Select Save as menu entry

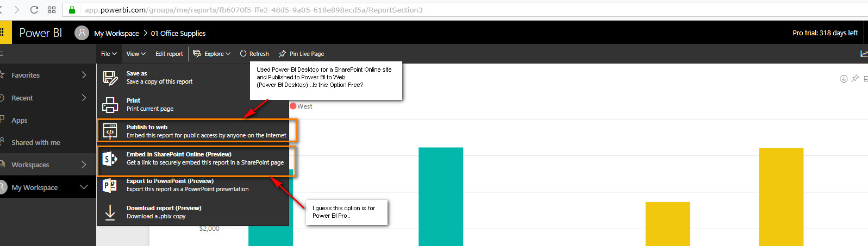[x=192, y=78]
